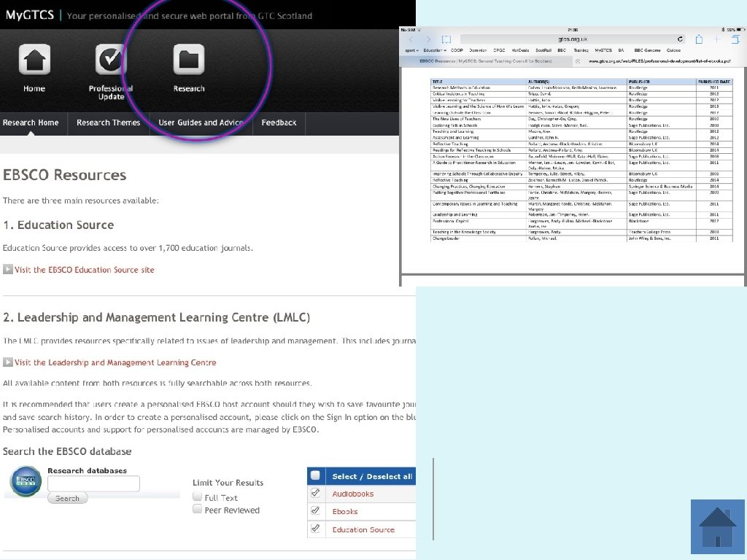Tap the Safari share icon
Viewport: 747px width, 560px height.
pyautogui.click(x=699, y=39)
